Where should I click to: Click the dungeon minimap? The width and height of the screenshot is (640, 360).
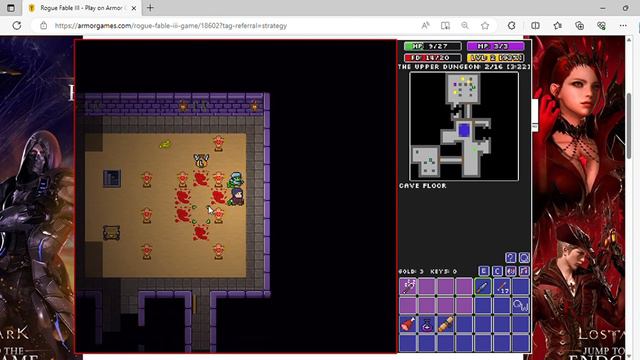(x=464, y=126)
